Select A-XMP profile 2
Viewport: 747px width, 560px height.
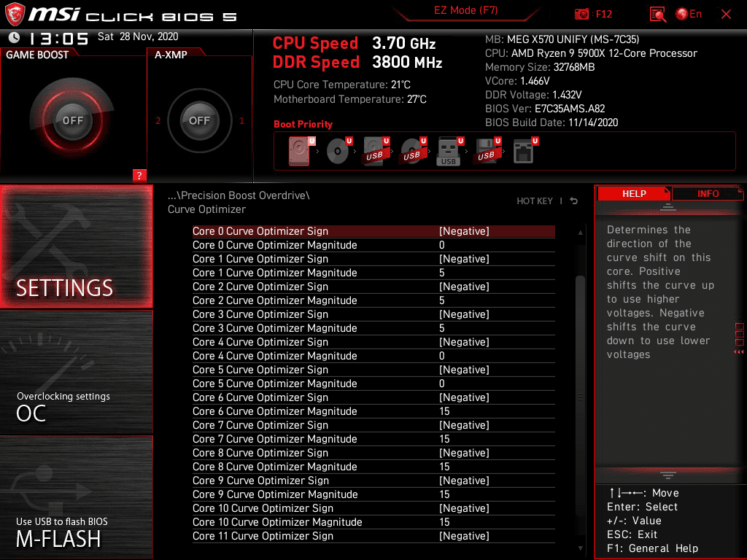[158, 121]
